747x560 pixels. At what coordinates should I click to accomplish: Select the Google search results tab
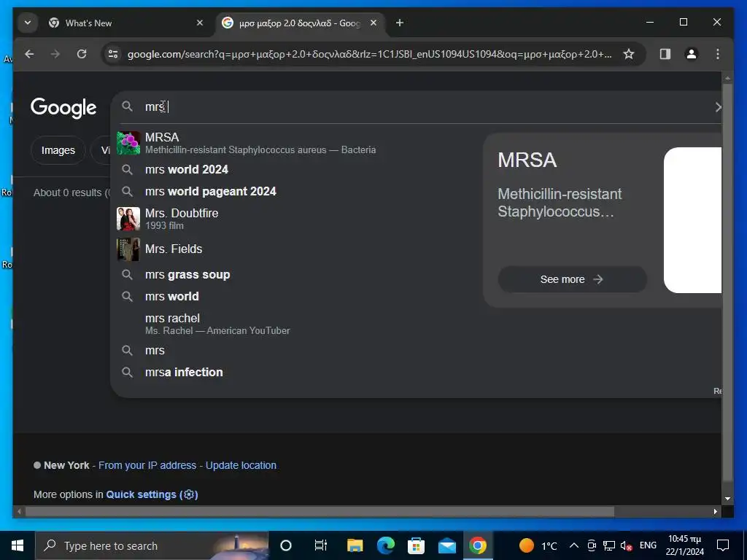coord(301,23)
